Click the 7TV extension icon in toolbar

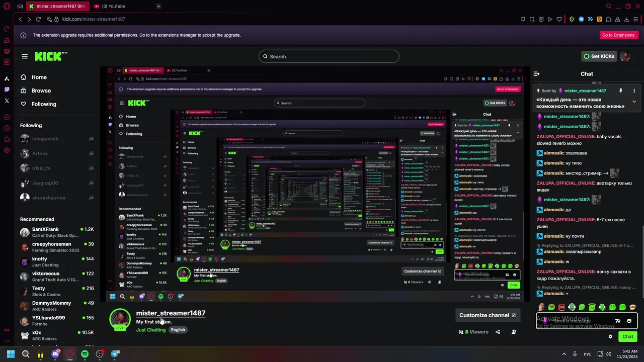point(590,19)
